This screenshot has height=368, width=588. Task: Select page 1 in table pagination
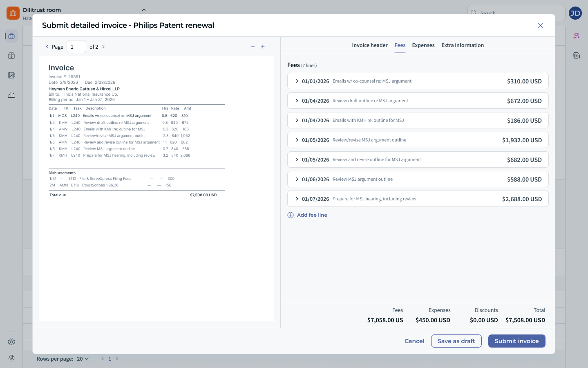[x=110, y=359]
